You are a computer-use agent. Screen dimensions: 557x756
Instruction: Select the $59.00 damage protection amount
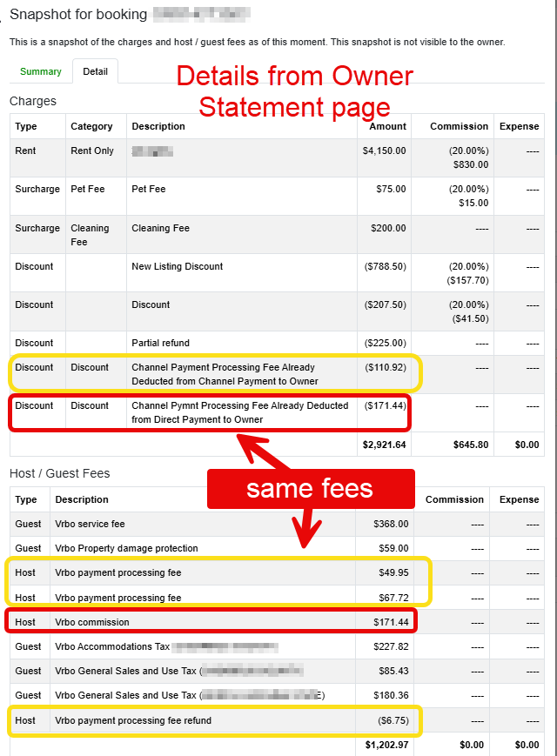[x=393, y=548]
